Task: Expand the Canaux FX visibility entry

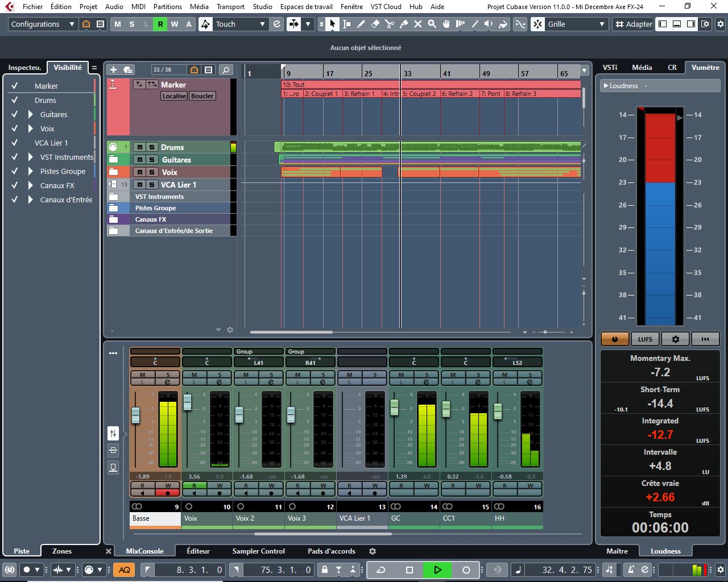Action: pos(31,185)
